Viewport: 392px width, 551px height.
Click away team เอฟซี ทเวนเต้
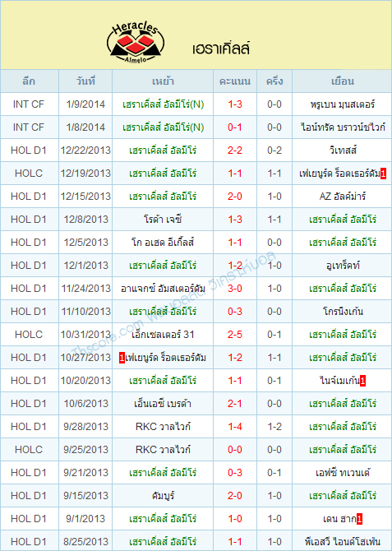[343, 473]
